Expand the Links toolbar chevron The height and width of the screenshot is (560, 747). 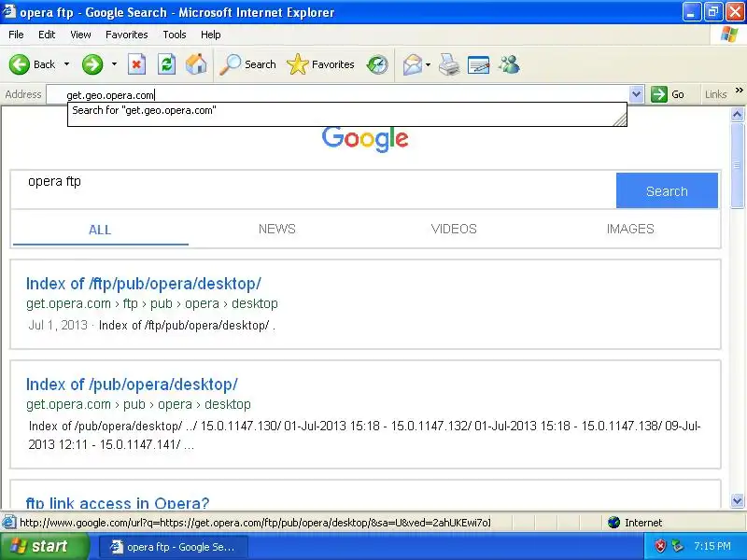[x=739, y=90]
